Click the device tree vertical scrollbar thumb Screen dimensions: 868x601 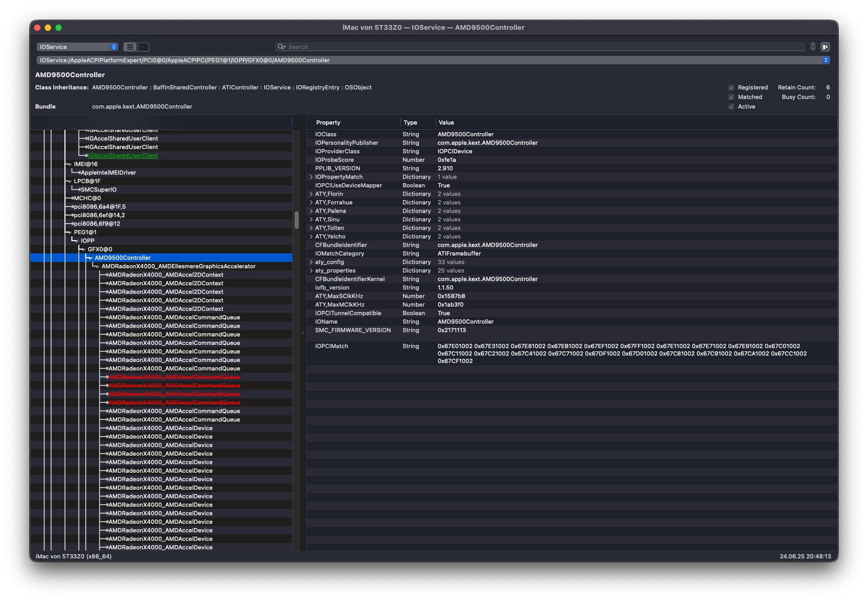tap(297, 220)
